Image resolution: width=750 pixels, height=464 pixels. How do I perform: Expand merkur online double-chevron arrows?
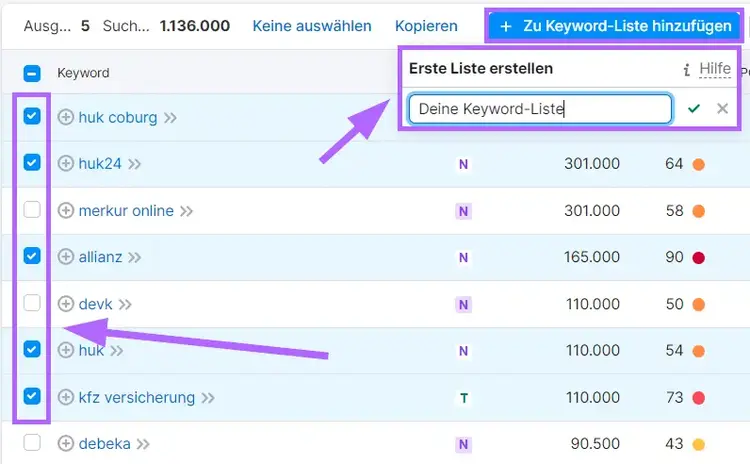coord(187,211)
